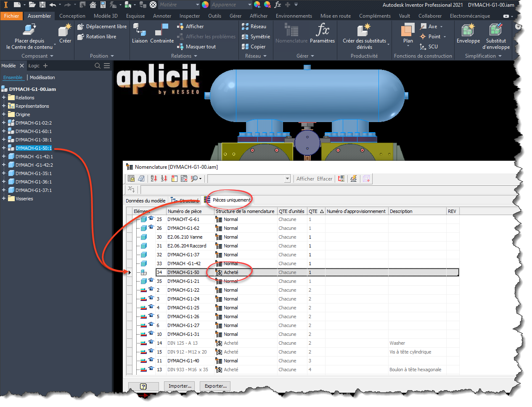Screen dimensions: 532x407
Task: Click the Save icon in quick access toolbar
Action: click(42, 5)
